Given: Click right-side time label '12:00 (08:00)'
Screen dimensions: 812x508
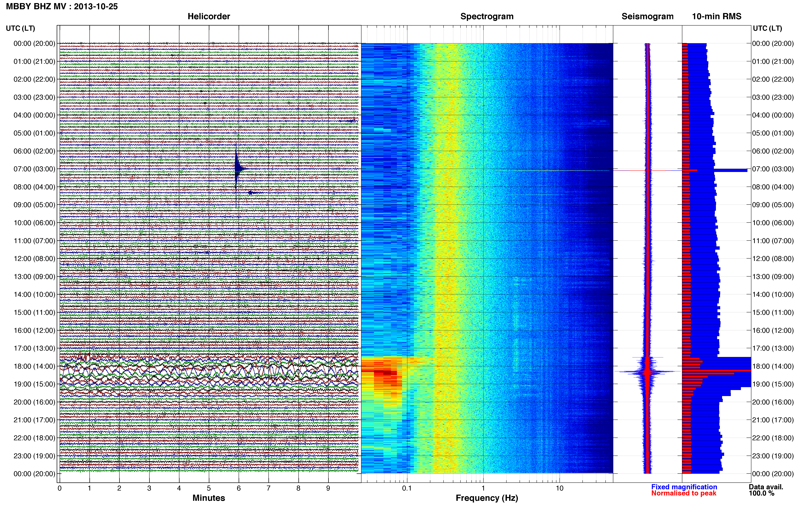Looking at the screenshot, I should tap(773, 259).
